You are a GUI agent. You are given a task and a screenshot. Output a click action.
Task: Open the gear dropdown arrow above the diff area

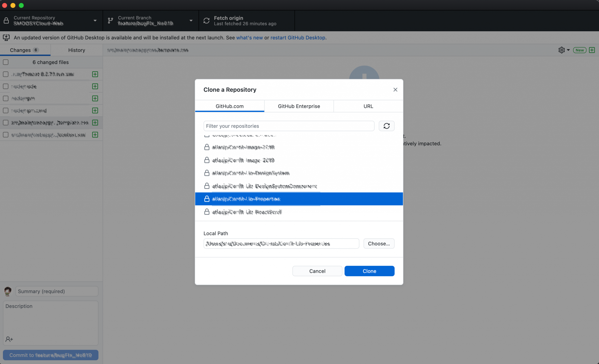click(x=568, y=50)
